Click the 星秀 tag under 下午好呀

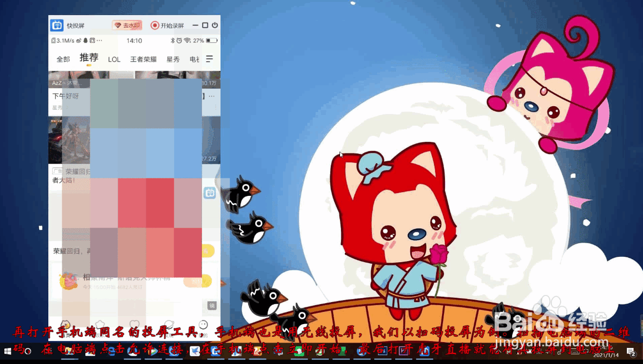[58, 107]
